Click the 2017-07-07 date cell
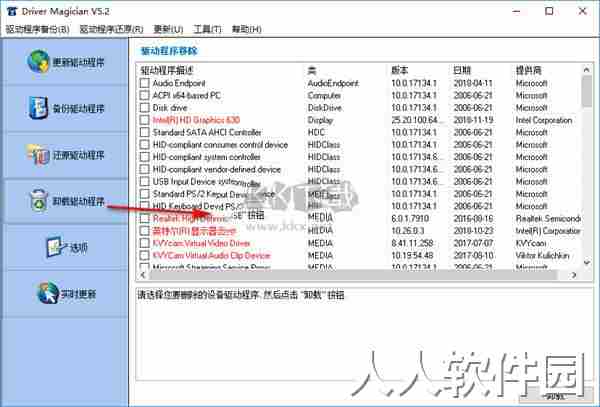 point(473,243)
